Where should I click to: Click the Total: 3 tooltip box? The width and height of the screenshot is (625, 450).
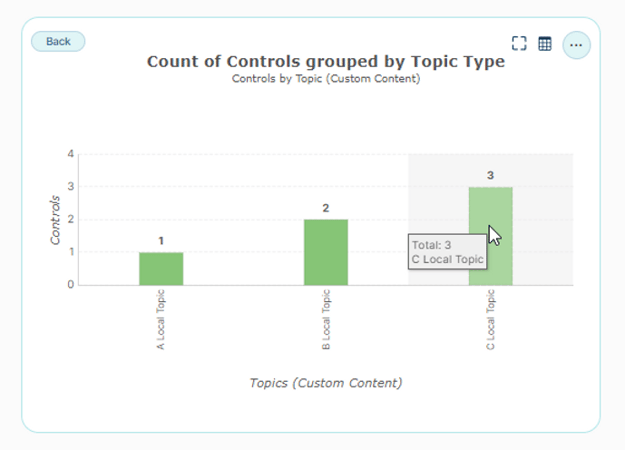pos(447,252)
